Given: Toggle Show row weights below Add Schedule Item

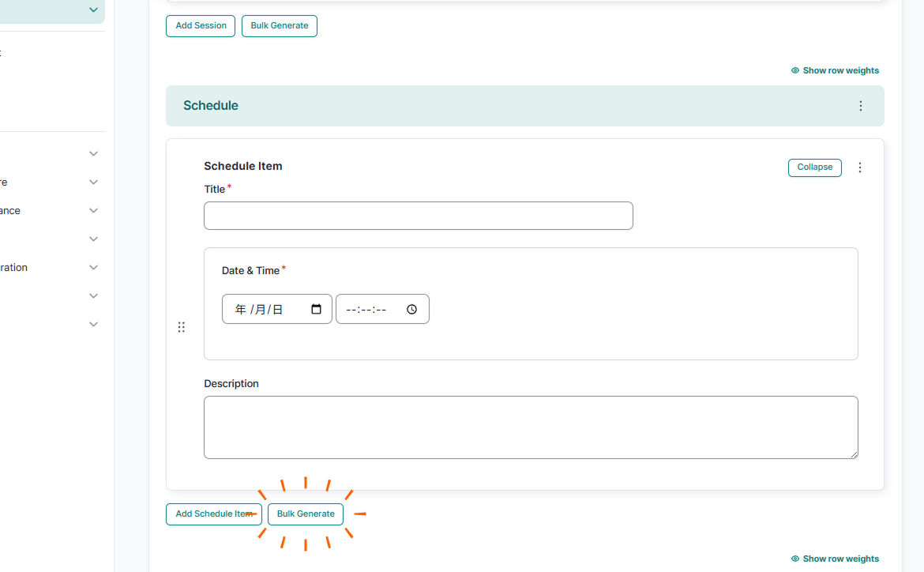Looking at the screenshot, I should [835, 559].
